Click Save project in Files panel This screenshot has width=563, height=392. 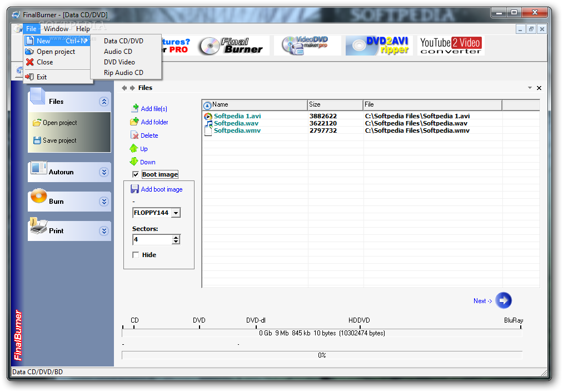[x=59, y=140]
